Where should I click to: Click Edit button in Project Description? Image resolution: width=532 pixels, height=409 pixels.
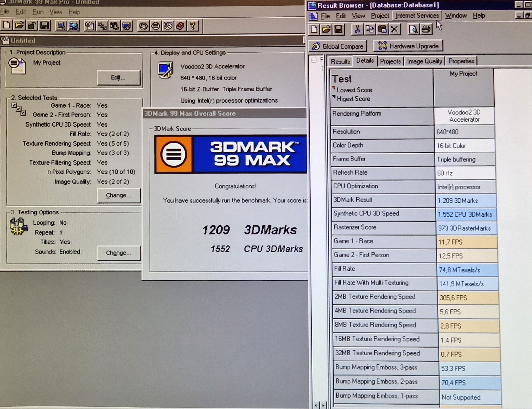point(118,77)
